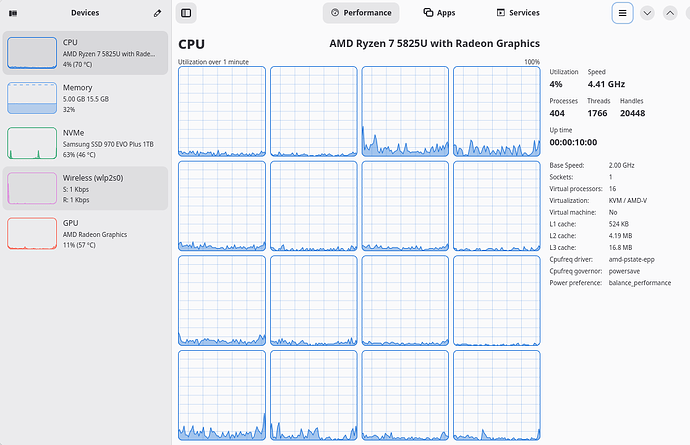Viewport: 690px width, 445px height.
Task: Click the Sockets value 1
Action: (610, 177)
